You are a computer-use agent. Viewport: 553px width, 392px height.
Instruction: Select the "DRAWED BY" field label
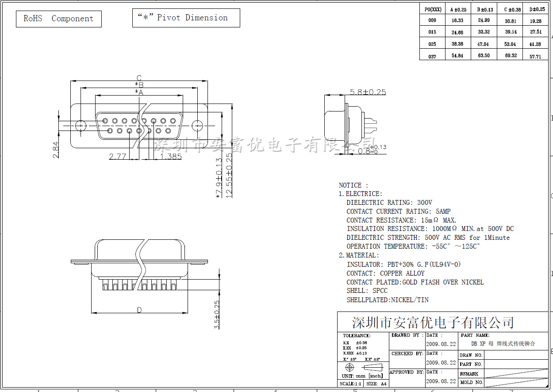pos(407,335)
